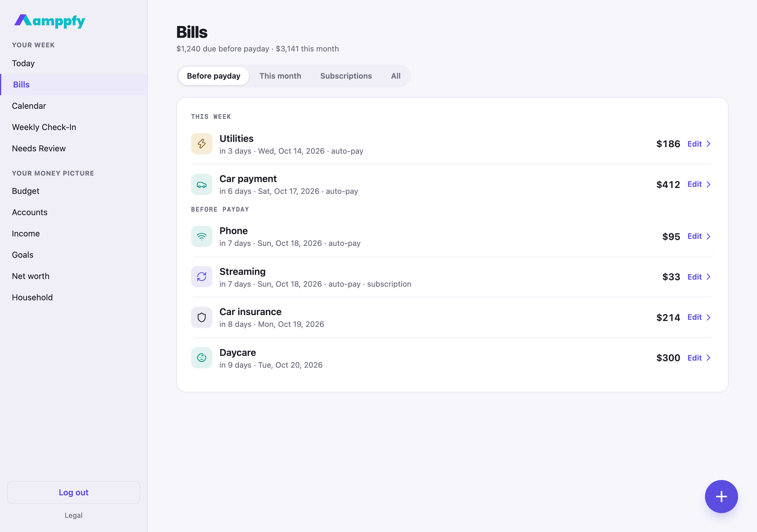Open Household page

pyautogui.click(x=74, y=297)
